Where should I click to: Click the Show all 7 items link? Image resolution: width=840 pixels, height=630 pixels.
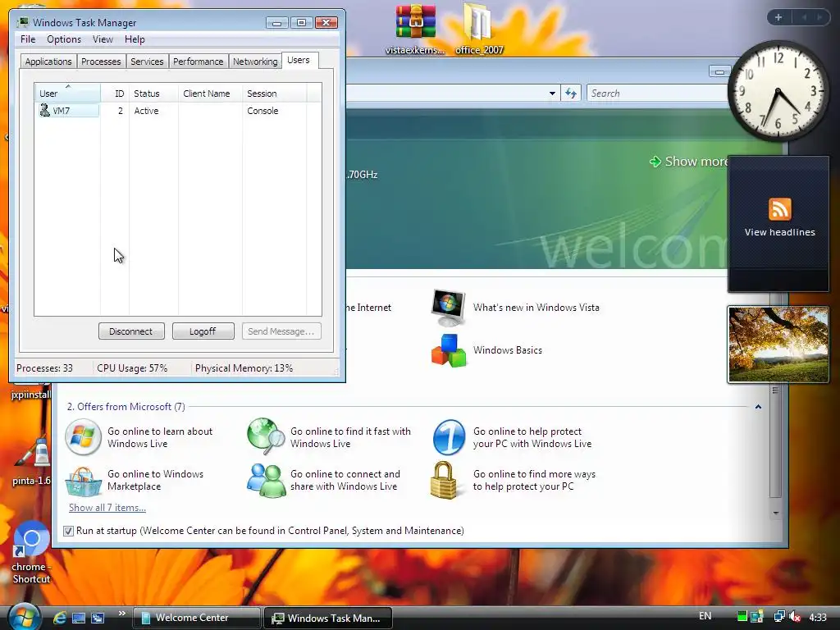point(107,507)
